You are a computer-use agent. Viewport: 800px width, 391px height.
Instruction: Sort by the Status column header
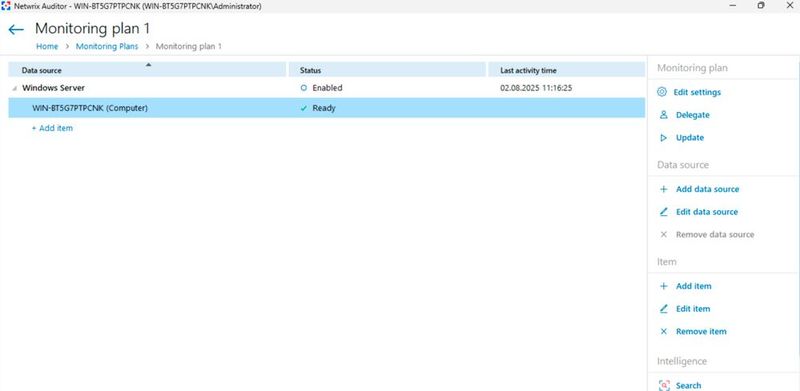click(x=387, y=70)
